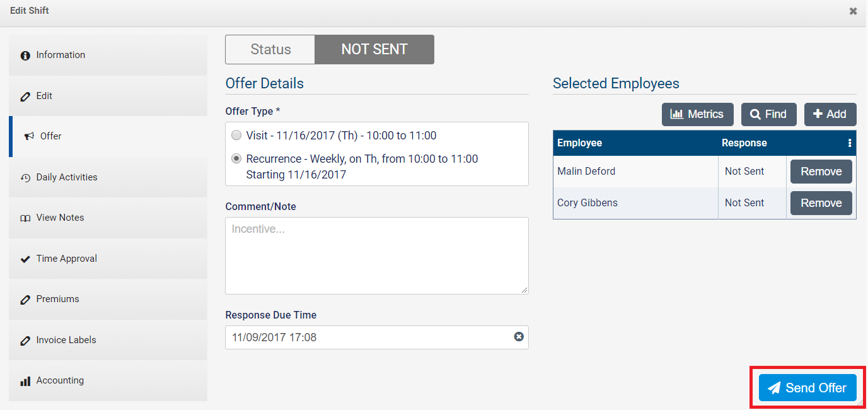Click the megaphone icon beside Offer
This screenshot has height=410, width=868.
(x=29, y=136)
